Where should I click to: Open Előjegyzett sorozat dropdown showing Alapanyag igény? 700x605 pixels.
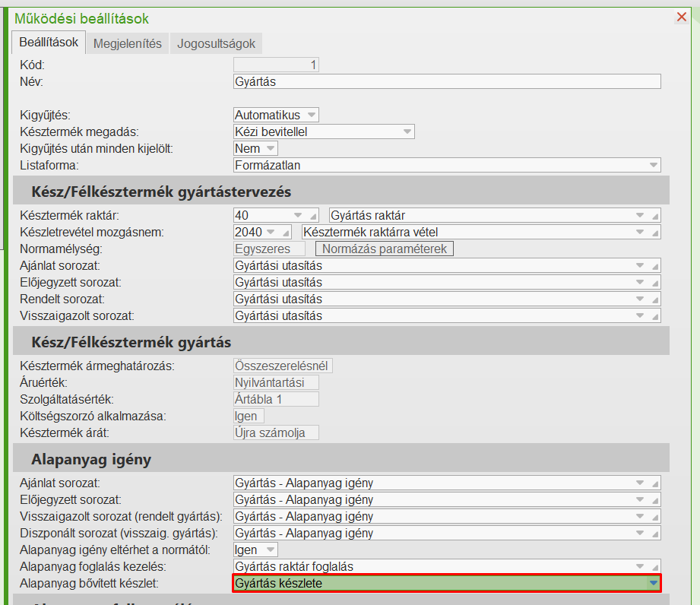640,499
